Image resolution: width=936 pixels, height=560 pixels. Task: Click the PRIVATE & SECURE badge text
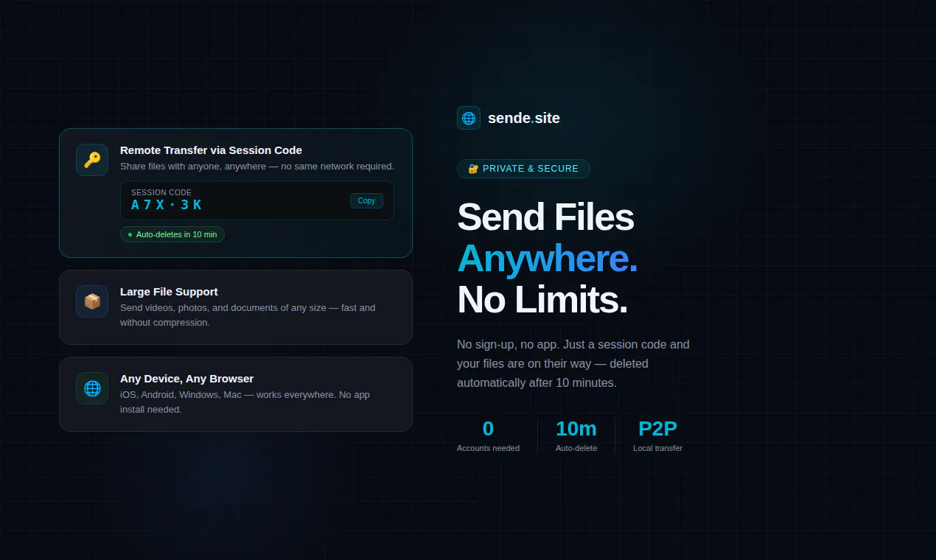point(531,169)
